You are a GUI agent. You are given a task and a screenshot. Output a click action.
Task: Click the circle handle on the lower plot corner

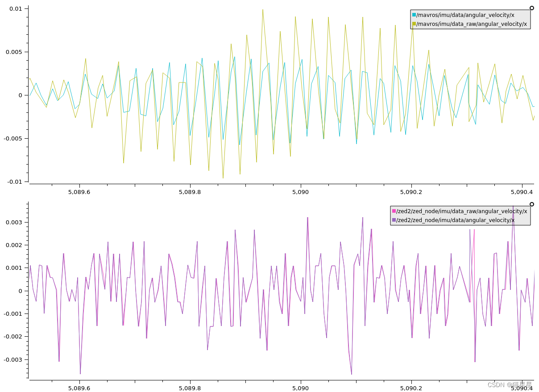[x=532, y=204]
